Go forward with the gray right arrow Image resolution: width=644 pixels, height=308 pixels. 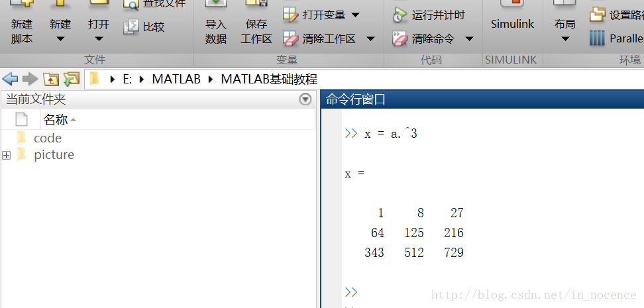point(30,78)
